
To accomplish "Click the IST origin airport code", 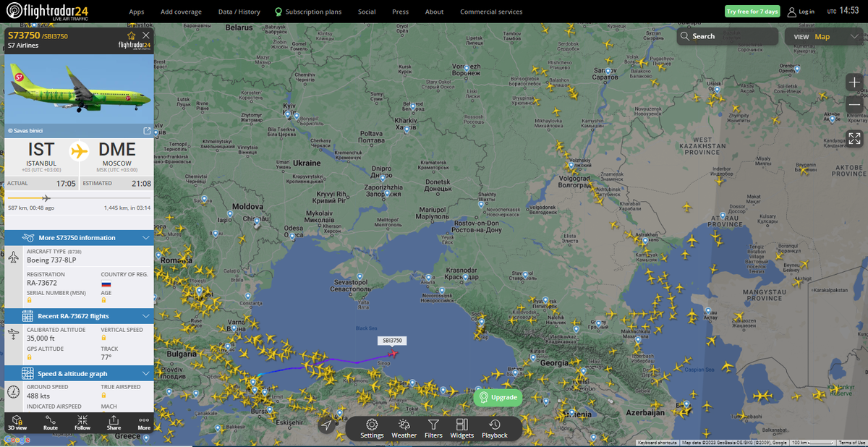I will click(x=41, y=150).
